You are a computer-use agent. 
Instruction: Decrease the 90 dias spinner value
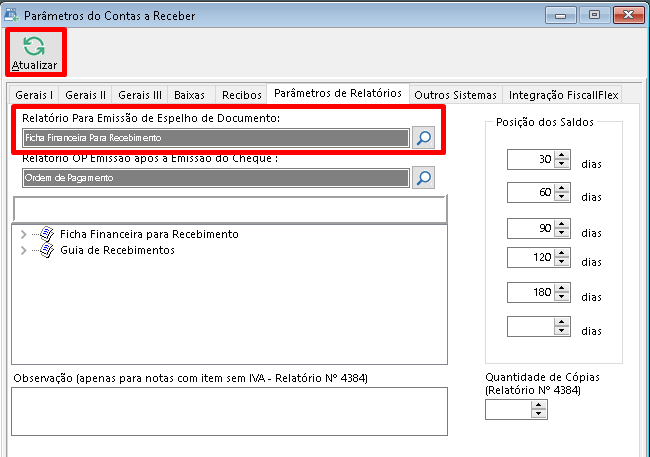562,233
